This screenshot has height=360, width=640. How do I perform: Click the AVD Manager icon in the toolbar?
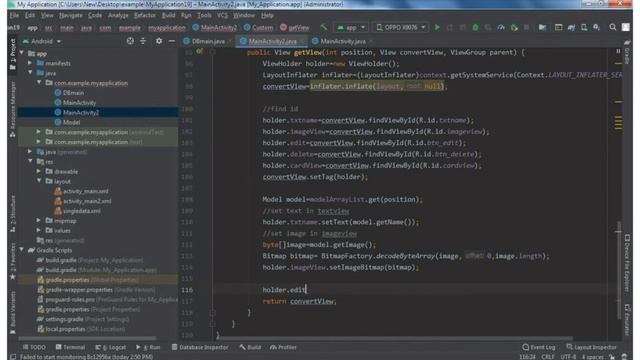point(584,27)
